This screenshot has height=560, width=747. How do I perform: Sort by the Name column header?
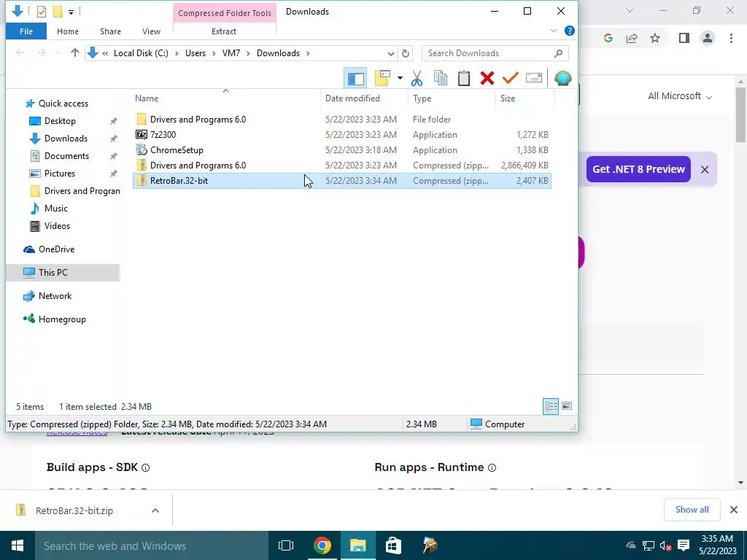coord(147,98)
